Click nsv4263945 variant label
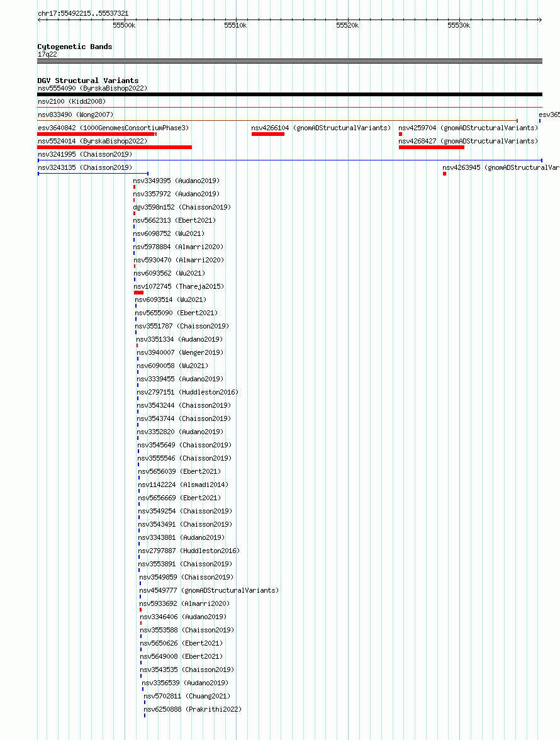The image size is (560, 740). tap(501, 167)
